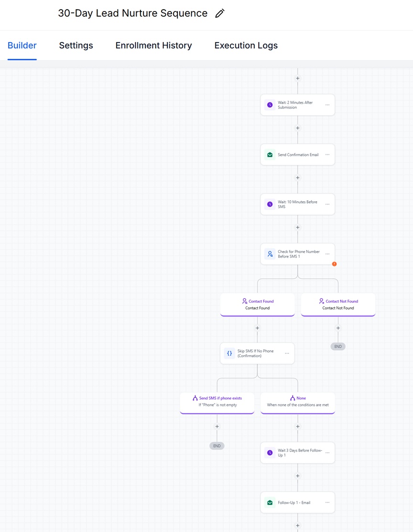Select the email icon on Send Confirmation Email
The height and width of the screenshot is (532, 413).
tap(270, 154)
